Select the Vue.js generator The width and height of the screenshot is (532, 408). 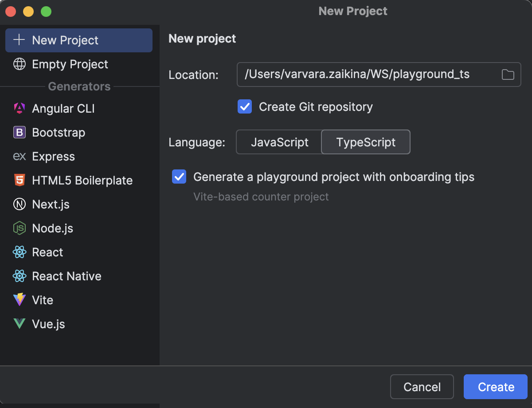click(48, 324)
